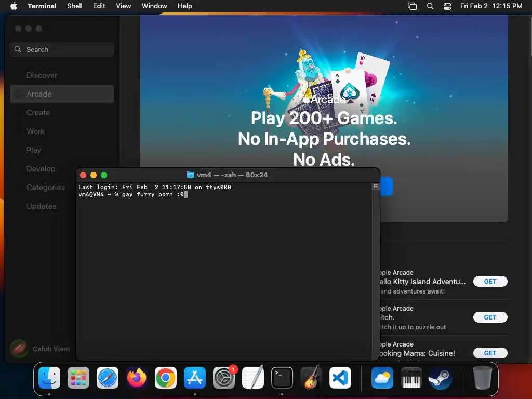Launch Safari from the dock

click(x=108, y=378)
